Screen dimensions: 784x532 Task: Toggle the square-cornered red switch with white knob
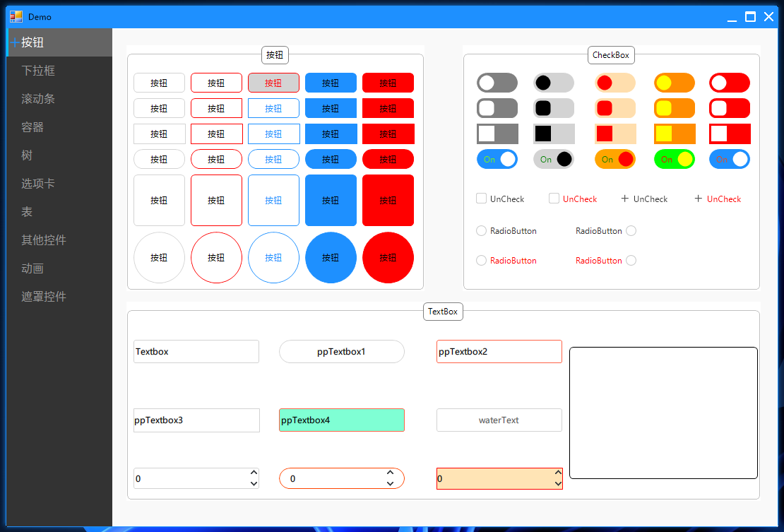(730, 134)
